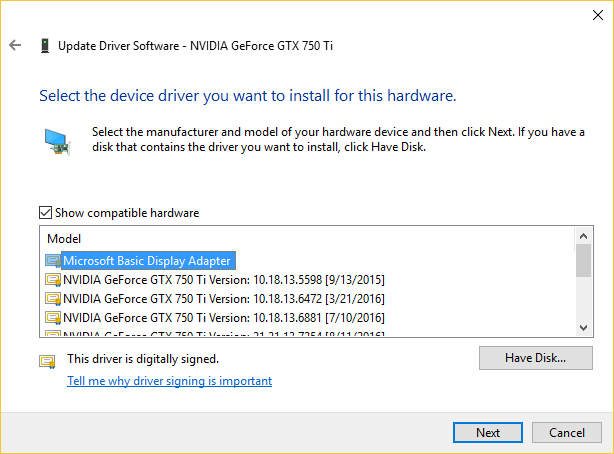Viewport: 614px width, 454px height.
Task: Click the display adapter card illustration icon
Action: point(57,142)
